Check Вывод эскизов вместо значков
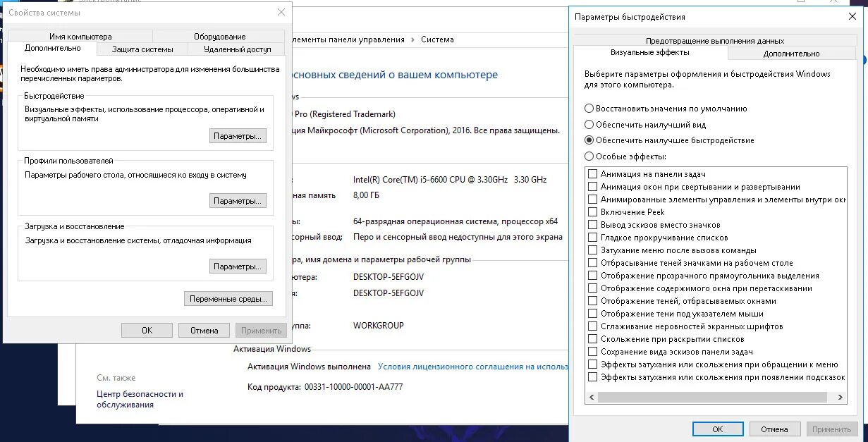Screen dimensions: 868x442 593,225
